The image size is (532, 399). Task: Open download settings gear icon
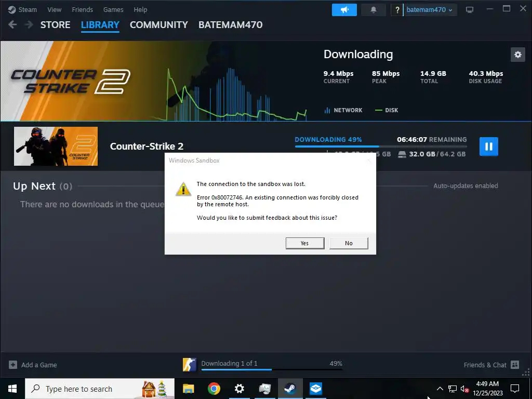[518, 55]
